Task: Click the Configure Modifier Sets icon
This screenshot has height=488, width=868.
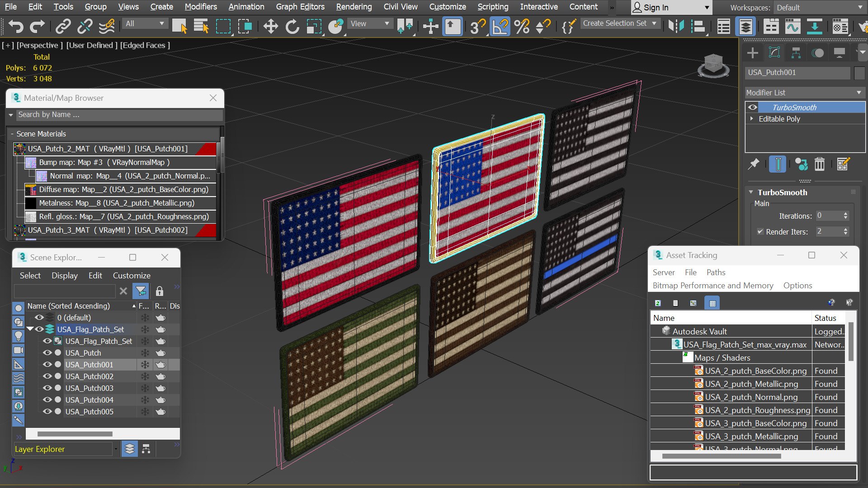Action: tap(843, 164)
